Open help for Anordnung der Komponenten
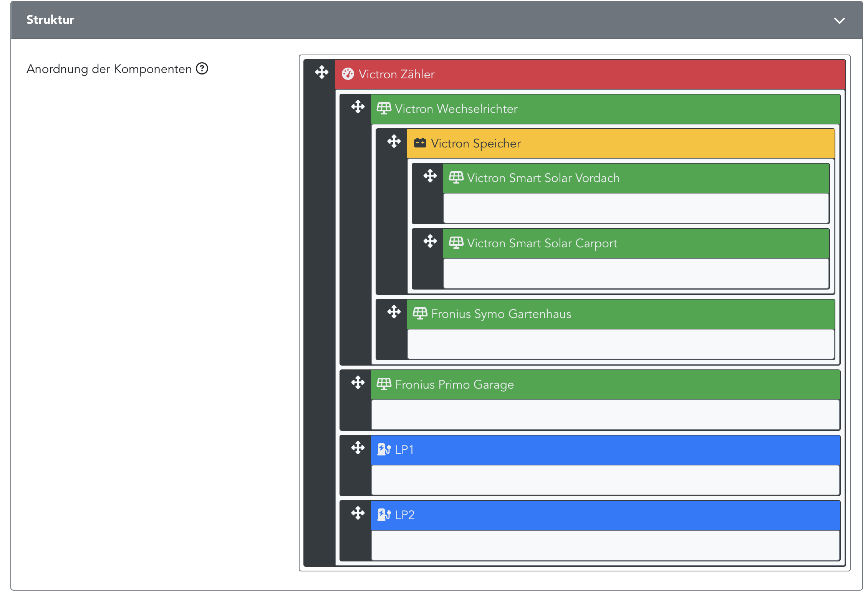 (202, 69)
